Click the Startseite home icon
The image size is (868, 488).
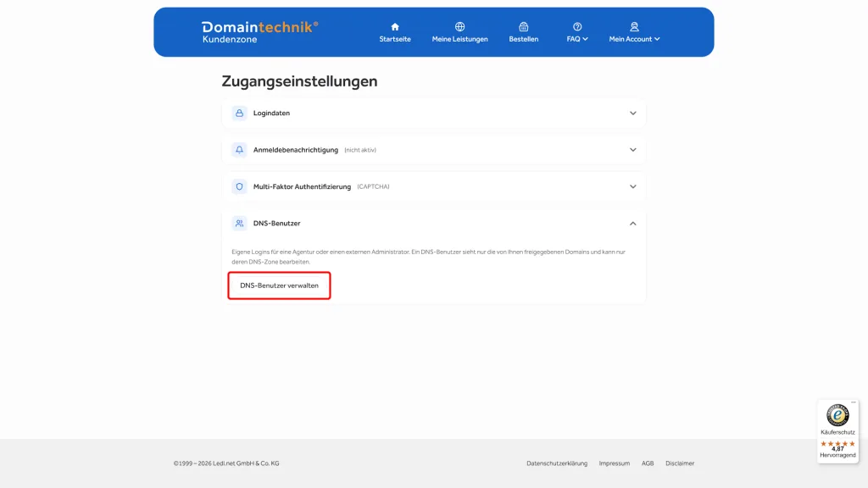tap(395, 26)
